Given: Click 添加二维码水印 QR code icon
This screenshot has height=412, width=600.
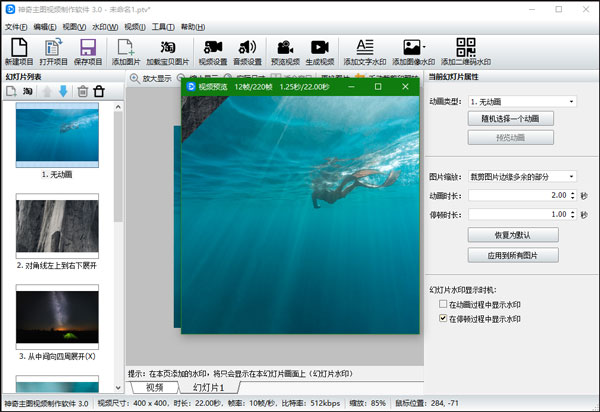Looking at the screenshot, I should click(465, 47).
